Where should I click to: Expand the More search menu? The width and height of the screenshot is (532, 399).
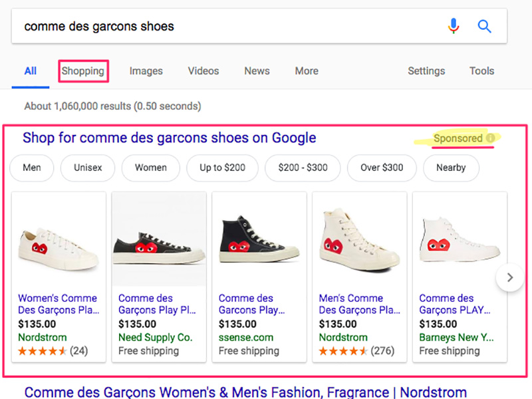[307, 71]
